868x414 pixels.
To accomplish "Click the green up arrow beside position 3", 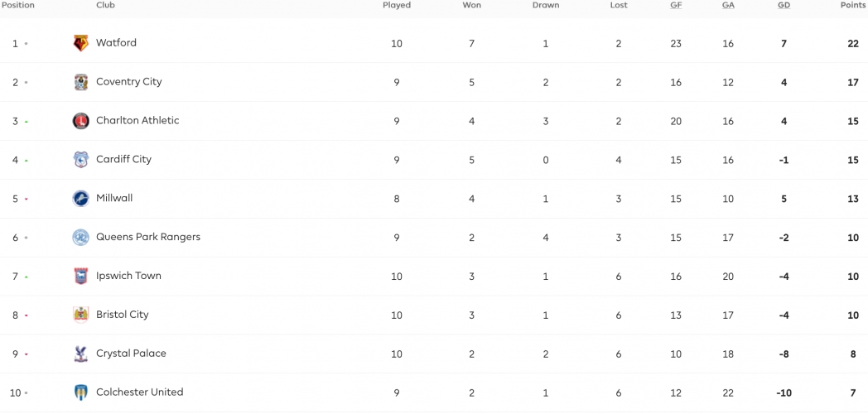I will point(26,121).
